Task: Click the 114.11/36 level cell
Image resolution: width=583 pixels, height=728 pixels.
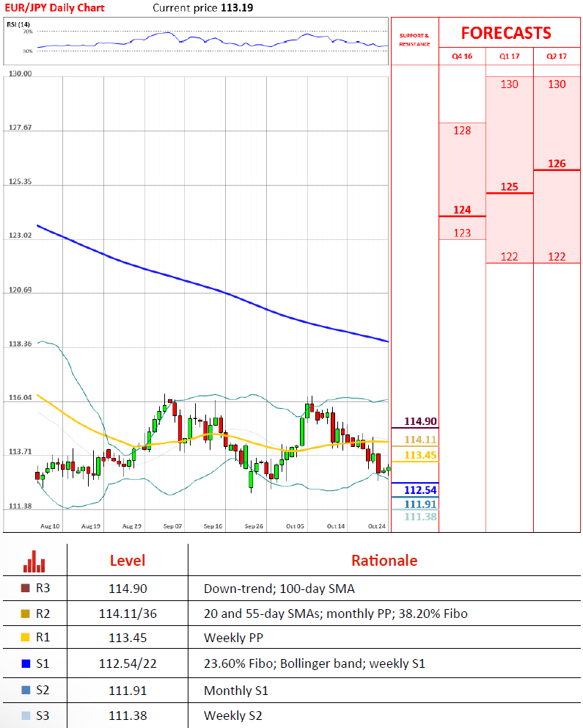Action: 128,614
